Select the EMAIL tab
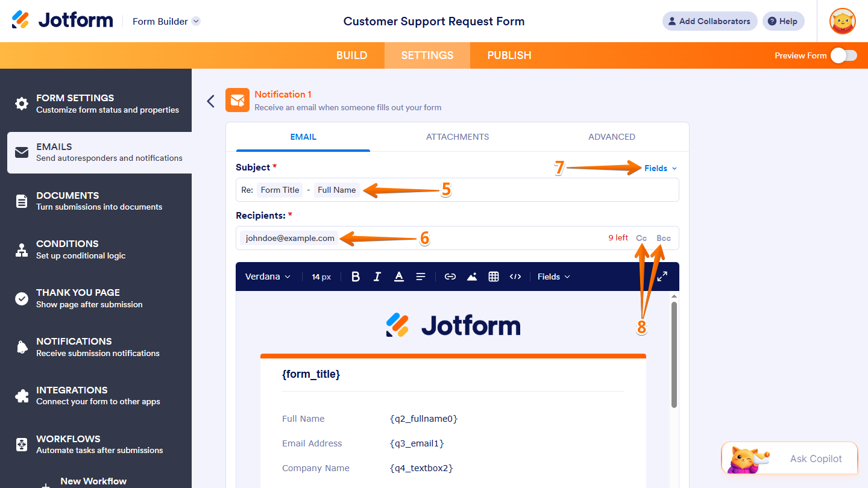Image resolution: width=868 pixels, height=488 pixels. (x=303, y=137)
